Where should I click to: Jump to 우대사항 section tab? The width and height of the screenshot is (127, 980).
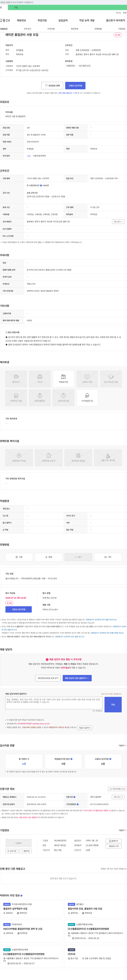[51, 29]
